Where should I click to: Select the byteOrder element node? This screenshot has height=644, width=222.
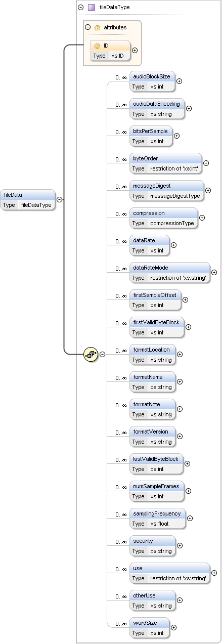[x=166, y=163]
